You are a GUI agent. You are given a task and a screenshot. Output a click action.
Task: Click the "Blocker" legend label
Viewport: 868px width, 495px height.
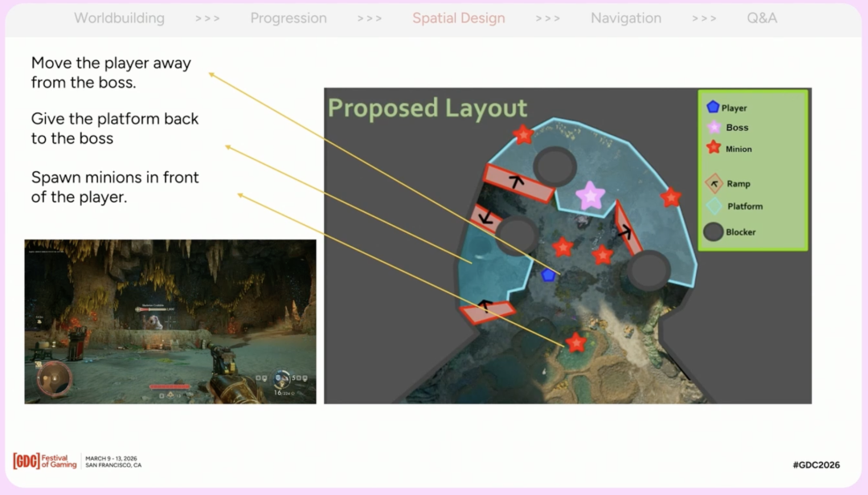pyautogui.click(x=741, y=232)
